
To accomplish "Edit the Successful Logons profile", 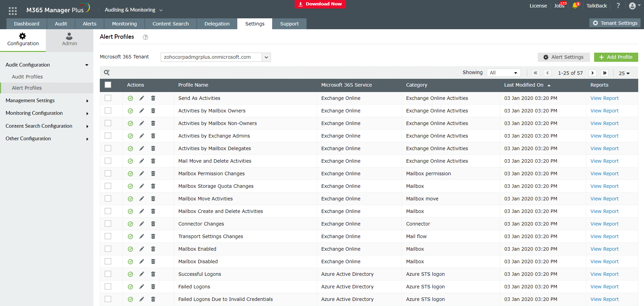I will (142, 274).
